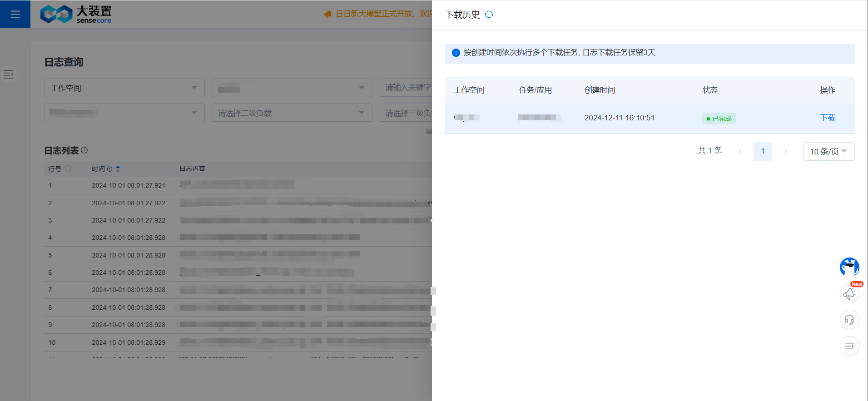868x401 pixels.
Task: Click creation time 2024-12-11 16:10:51
Action: [x=619, y=118]
